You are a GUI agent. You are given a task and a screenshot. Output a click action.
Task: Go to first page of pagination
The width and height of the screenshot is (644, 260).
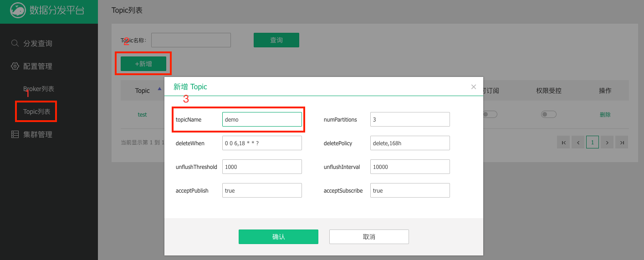click(x=563, y=143)
